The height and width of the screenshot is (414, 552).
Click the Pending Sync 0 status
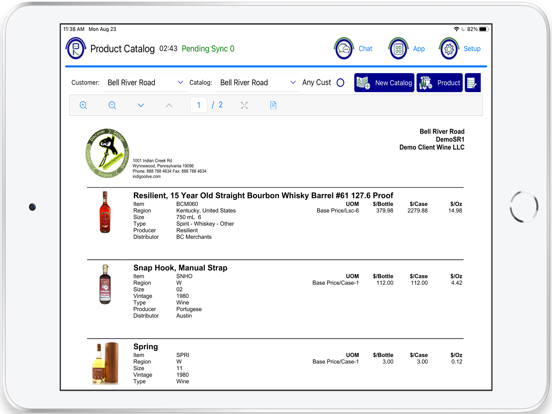click(208, 49)
